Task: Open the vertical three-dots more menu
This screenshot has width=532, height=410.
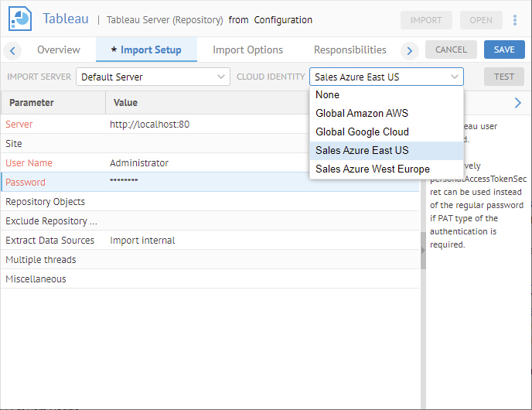Action: tap(515, 20)
